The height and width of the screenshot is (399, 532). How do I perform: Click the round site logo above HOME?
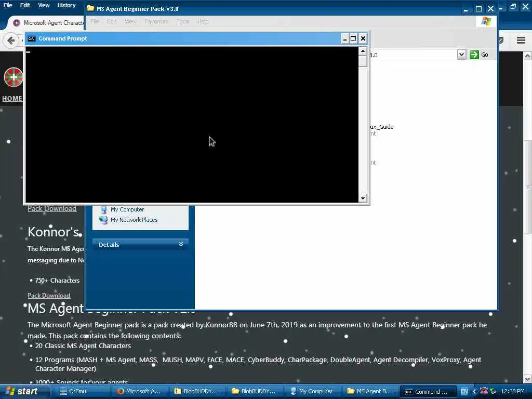(13, 77)
